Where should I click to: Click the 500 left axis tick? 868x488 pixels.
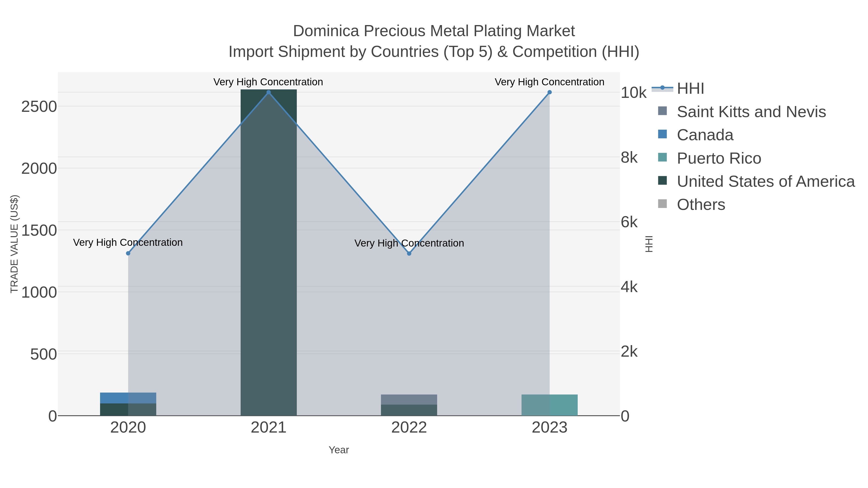pyautogui.click(x=43, y=354)
